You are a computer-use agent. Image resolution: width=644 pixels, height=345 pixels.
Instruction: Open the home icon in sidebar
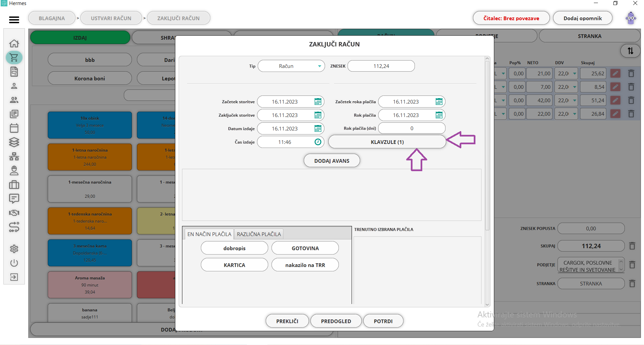coord(14,43)
